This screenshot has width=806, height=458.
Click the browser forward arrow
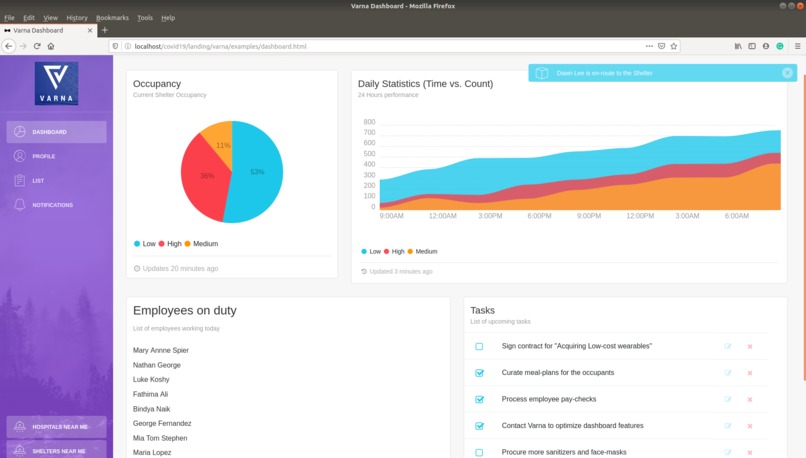[x=23, y=46]
